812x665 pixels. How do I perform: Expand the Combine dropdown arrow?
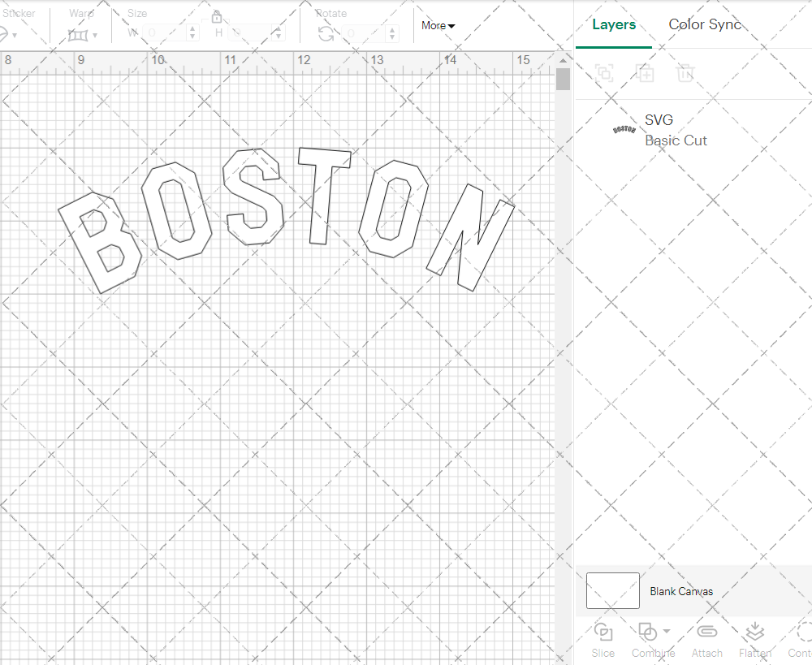tap(667, 631)
